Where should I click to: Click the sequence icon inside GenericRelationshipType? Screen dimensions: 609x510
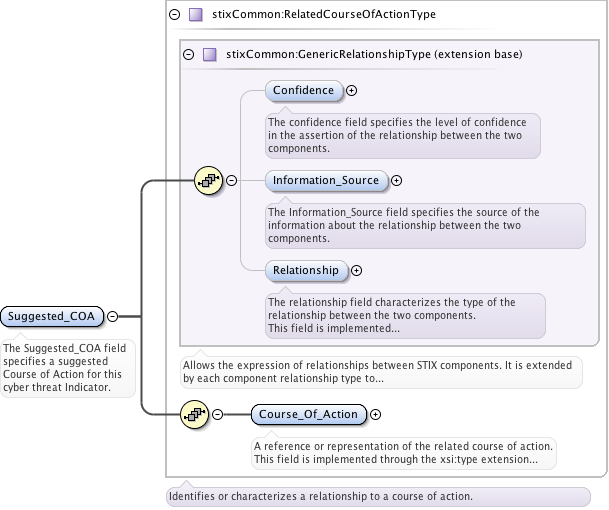click(x=208, y=181)
